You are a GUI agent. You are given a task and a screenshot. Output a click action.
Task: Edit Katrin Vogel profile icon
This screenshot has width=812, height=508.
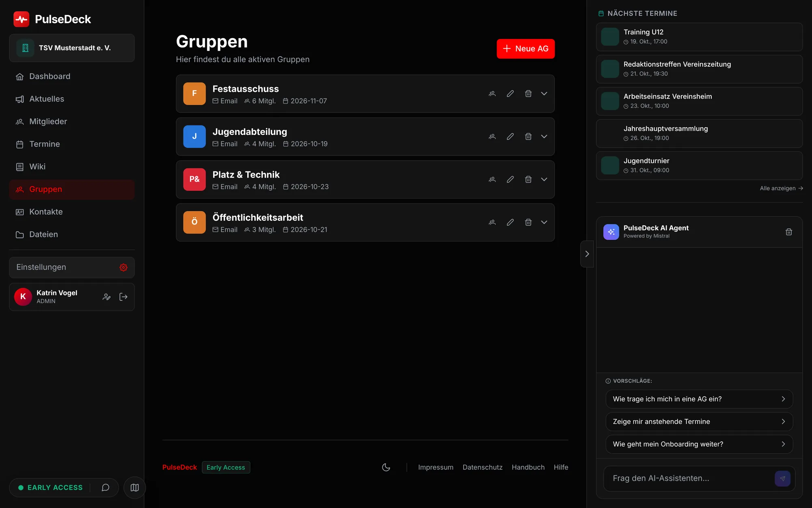106,297
